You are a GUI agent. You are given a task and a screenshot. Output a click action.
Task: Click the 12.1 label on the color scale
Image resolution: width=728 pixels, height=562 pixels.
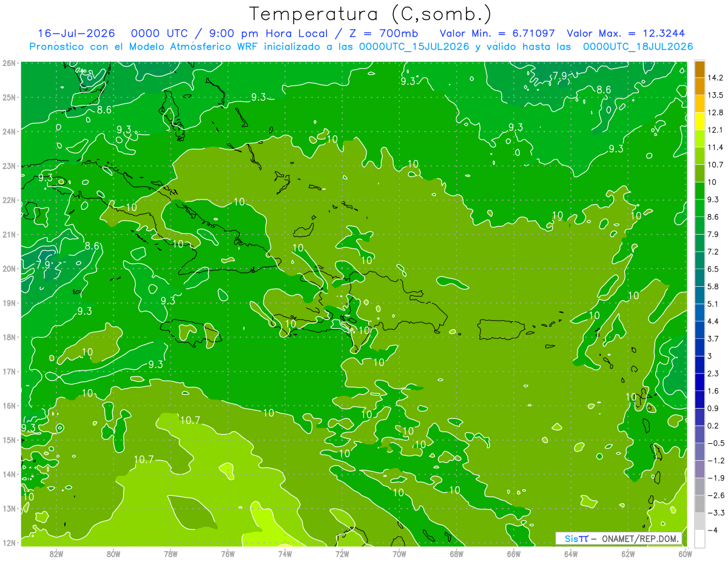pyautogui.click(x=715, y=130)
